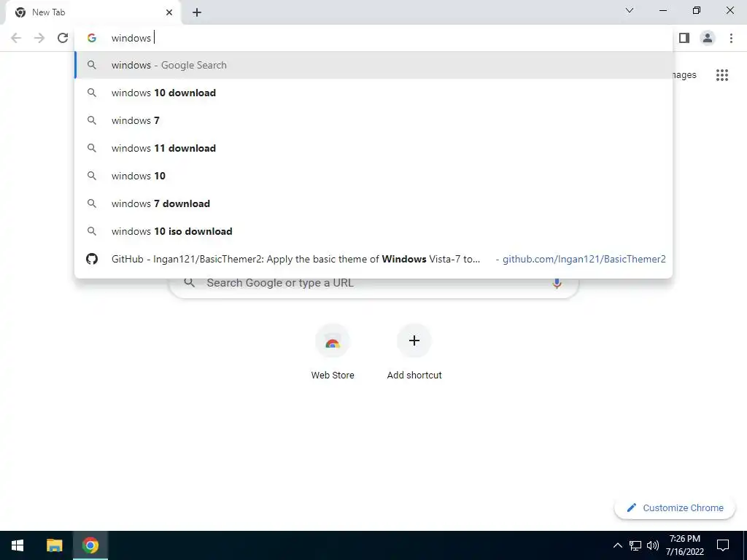Open volume control in tray
The width and height of the screenshot is (747, 560).
point(653,545)
